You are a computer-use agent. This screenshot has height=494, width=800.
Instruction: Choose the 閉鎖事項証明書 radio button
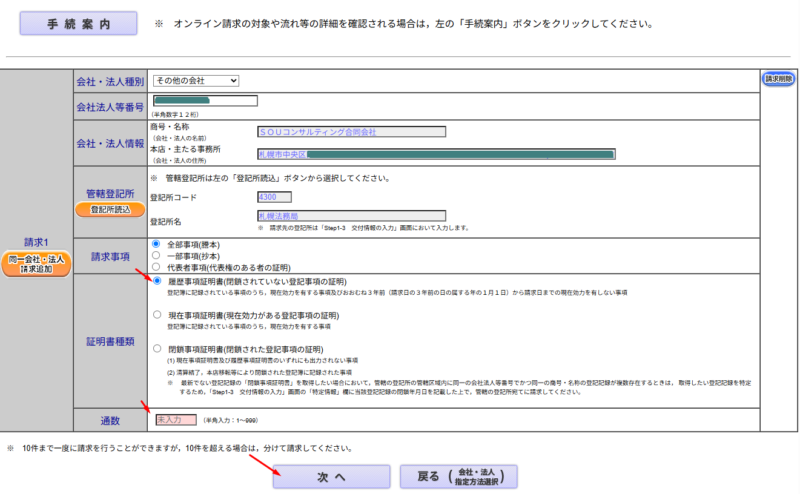(x=157, y=348)
